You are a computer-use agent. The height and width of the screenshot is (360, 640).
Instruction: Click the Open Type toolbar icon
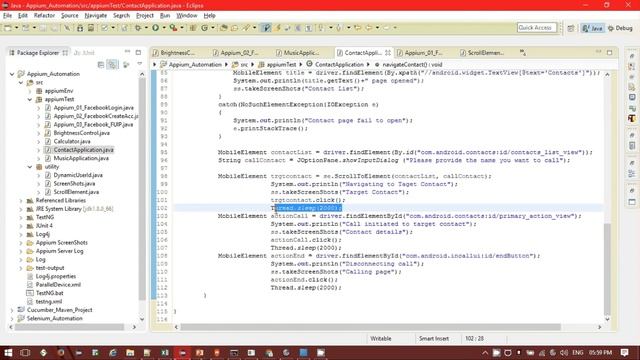[223, 28]
